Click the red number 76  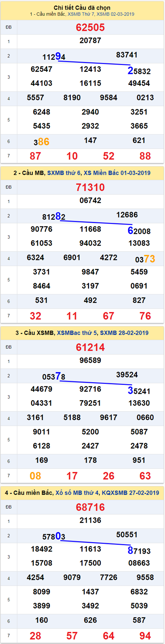coord(145,316)
